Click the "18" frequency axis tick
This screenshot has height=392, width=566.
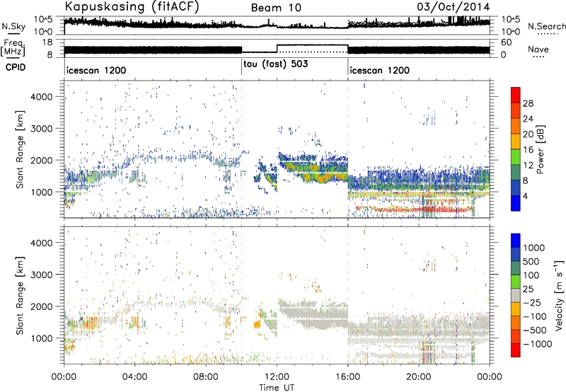47,42
